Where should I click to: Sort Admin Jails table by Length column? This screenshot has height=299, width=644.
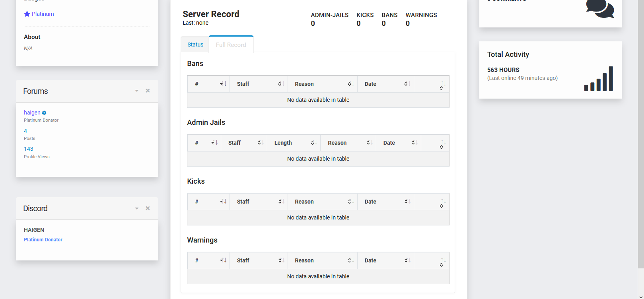click(294, 143)
